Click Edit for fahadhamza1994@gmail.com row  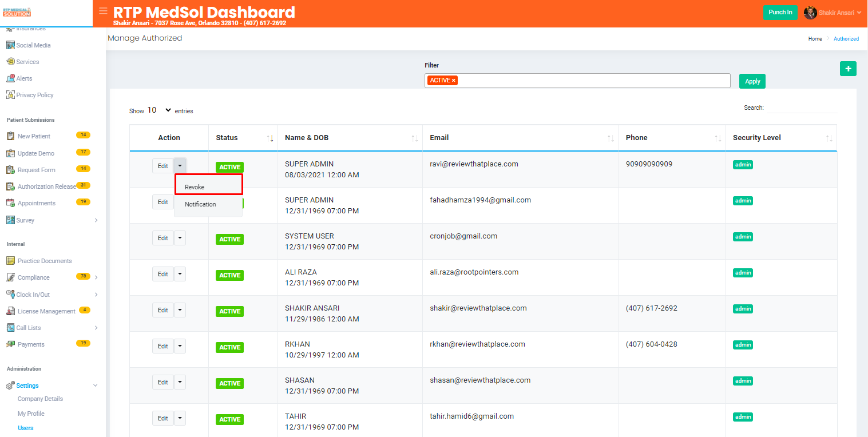coord(163,202)
